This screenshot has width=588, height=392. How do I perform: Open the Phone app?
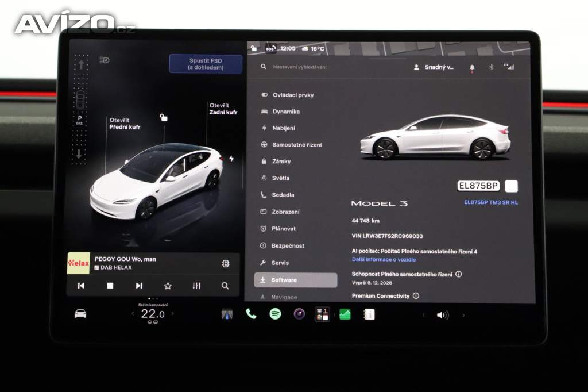(251, 314)
